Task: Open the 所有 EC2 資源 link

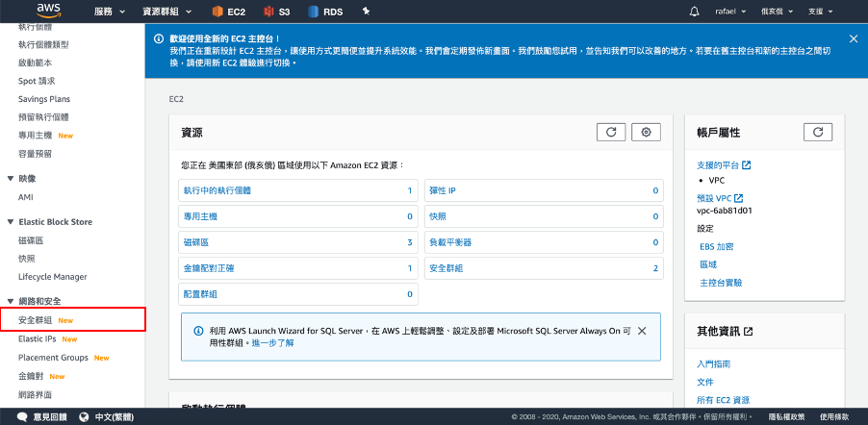Action: pos(724,400)
